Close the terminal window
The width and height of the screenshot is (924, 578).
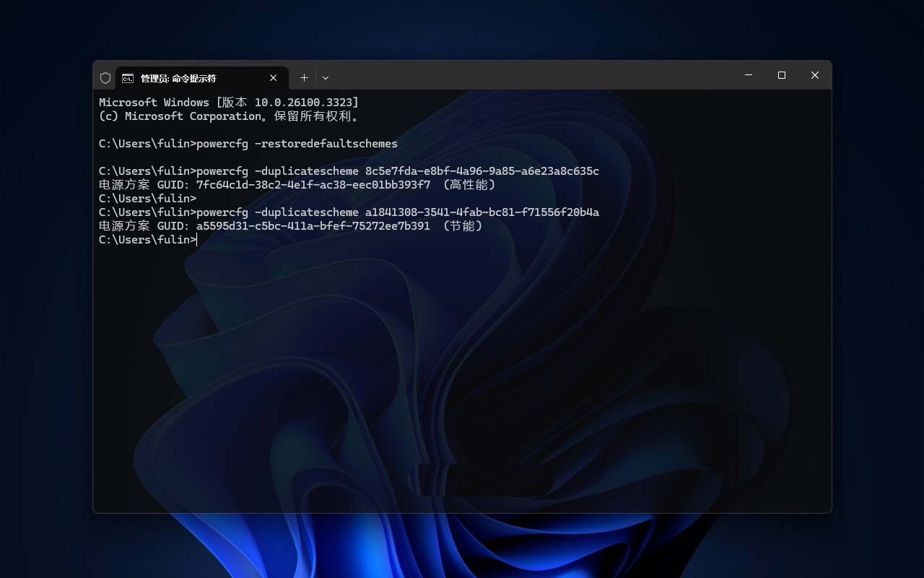(x=815, y=75)
